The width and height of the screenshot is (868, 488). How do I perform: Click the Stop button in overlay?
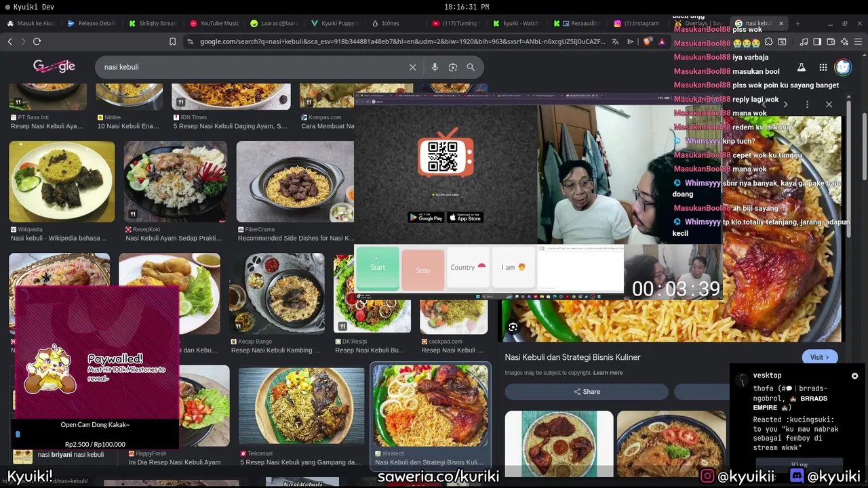pyautogui.click(x=422, y=270)
